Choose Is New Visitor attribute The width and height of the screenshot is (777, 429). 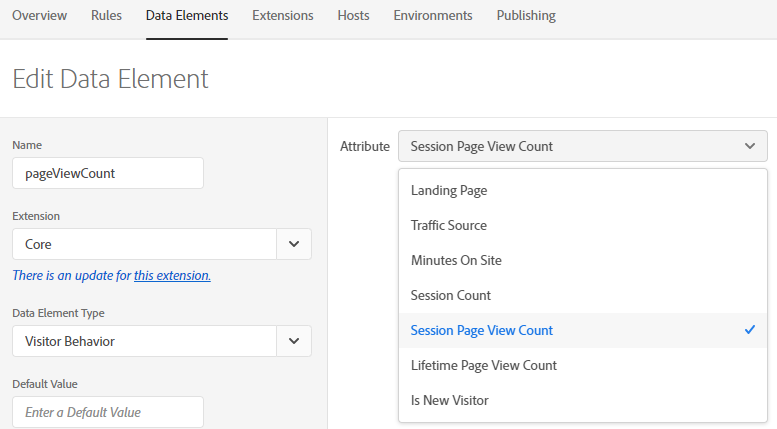(583, 400)
